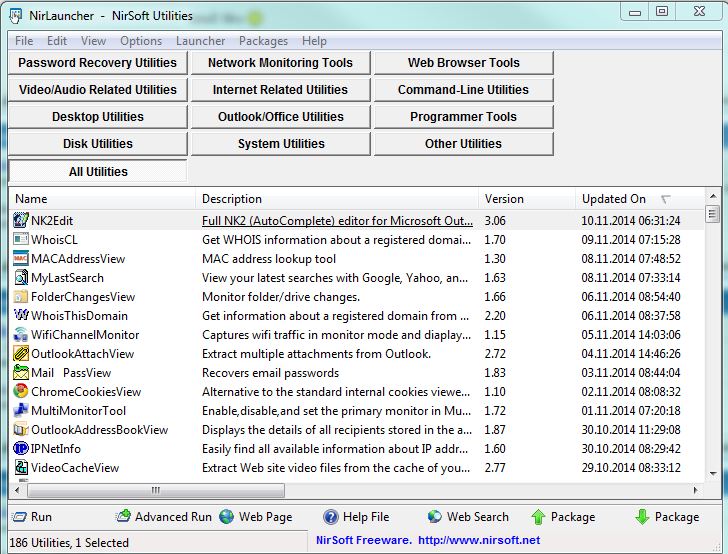Show Desktop Utilities category
Image resolution: width=728 pixels, height=554 pixels.
click(x=98, y=117)
